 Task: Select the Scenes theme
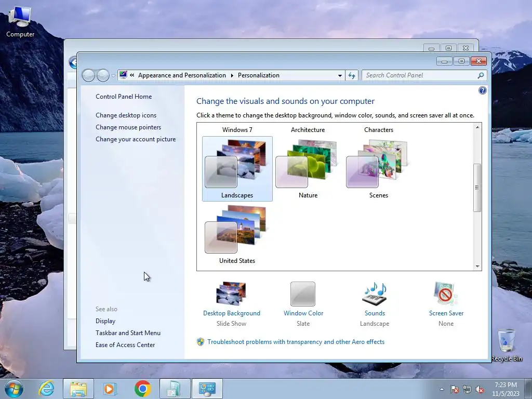coord(378,169)
